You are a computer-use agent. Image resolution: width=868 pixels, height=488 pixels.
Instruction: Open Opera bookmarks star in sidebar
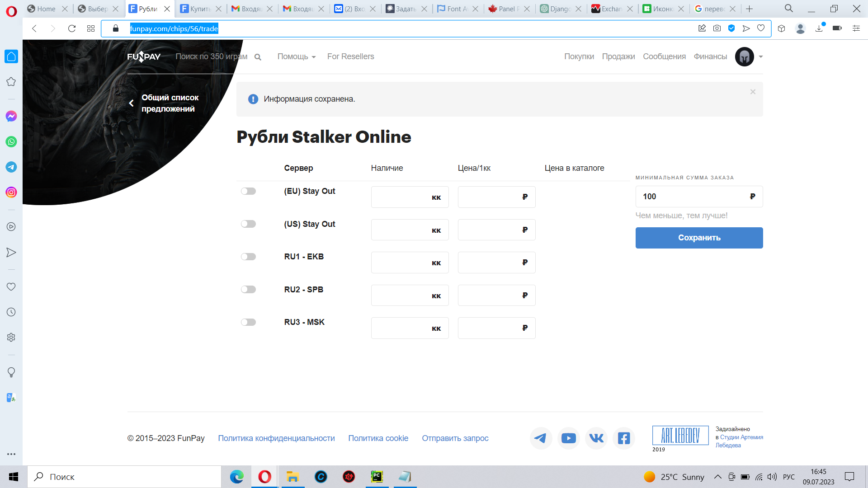tap(11, 82)
